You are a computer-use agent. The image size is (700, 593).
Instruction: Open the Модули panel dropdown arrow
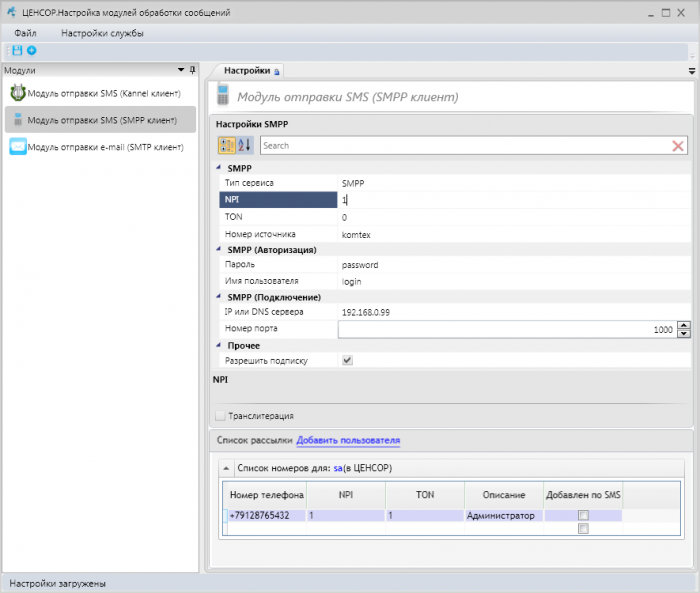(x=181, y=70)
